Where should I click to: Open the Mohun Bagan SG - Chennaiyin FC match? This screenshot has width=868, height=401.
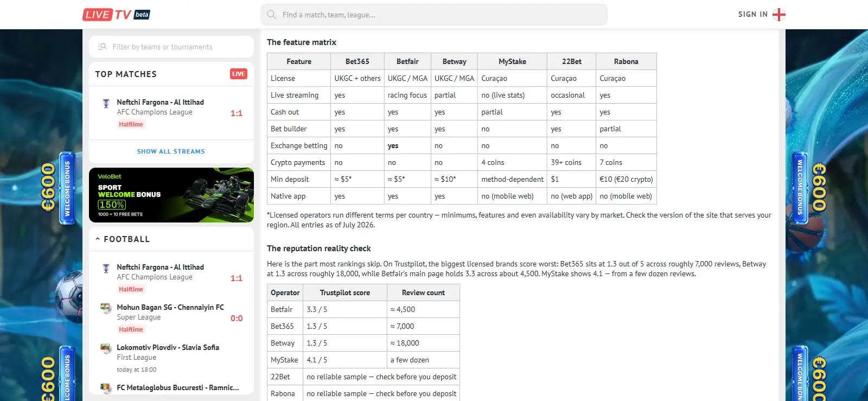coord(171,318)
